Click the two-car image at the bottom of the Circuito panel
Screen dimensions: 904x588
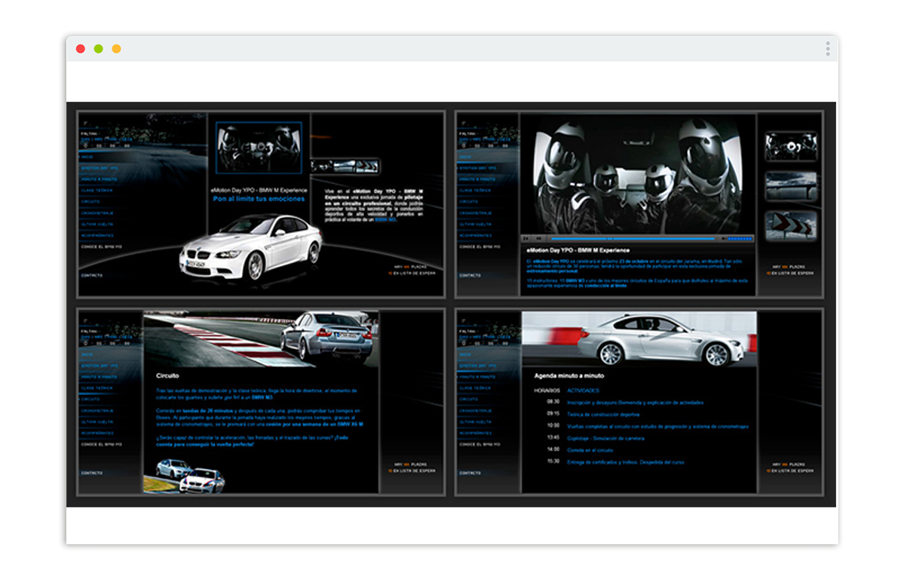pos(184,476)
